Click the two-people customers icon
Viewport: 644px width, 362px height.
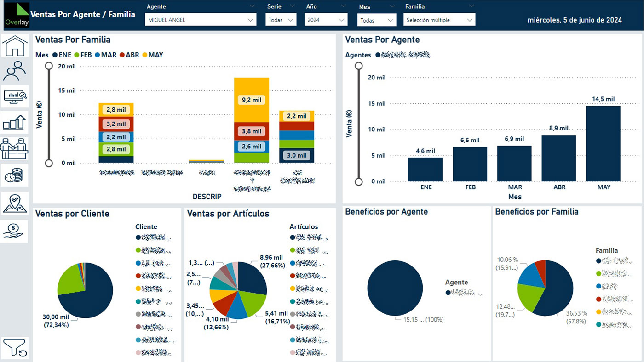point(15,70)
